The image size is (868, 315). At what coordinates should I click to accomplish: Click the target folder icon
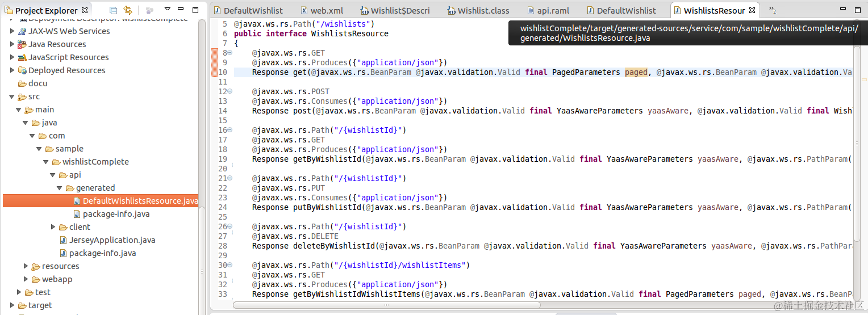point(23,305)
